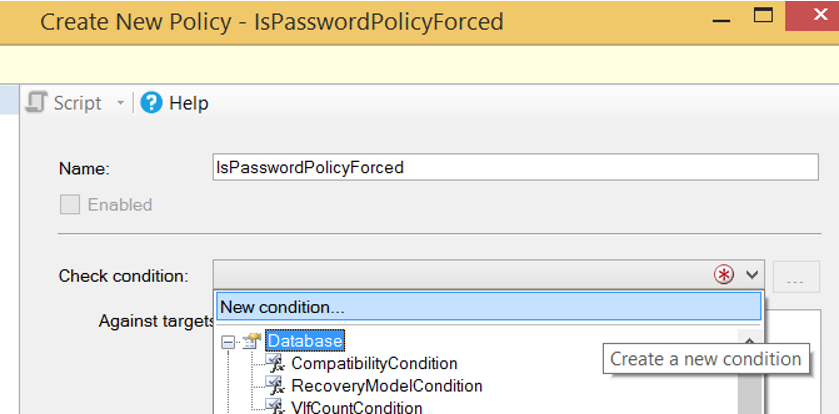Click the VlfCountCondition fx icon

coord(276,407)
